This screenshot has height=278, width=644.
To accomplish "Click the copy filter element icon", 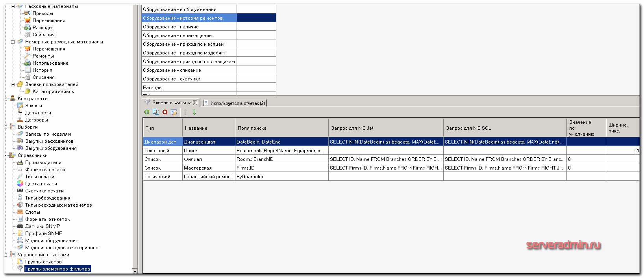I will [156, 112].
